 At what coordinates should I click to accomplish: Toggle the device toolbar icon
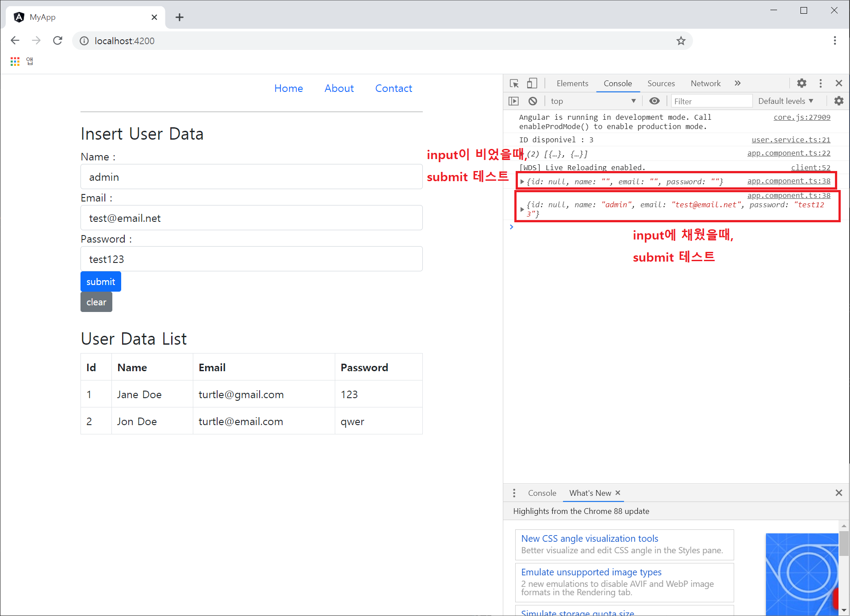click(532, 84)
